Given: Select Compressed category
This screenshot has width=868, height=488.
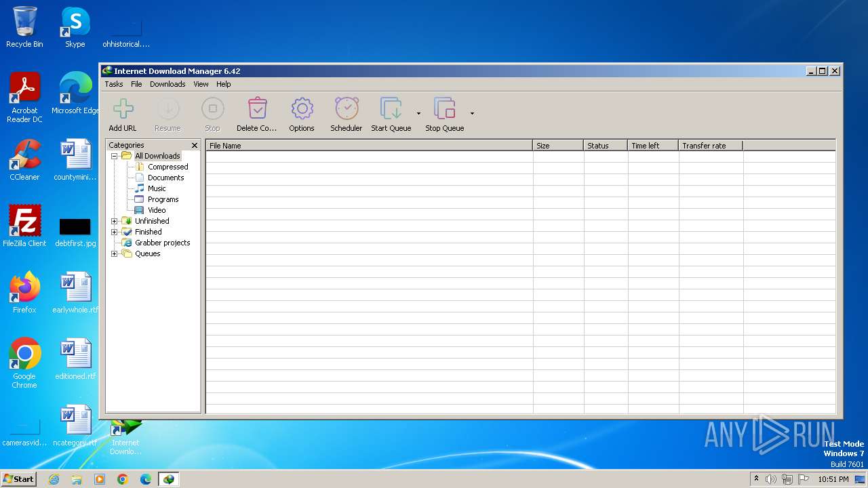Looking at the screenshot, I should [168, 167].
